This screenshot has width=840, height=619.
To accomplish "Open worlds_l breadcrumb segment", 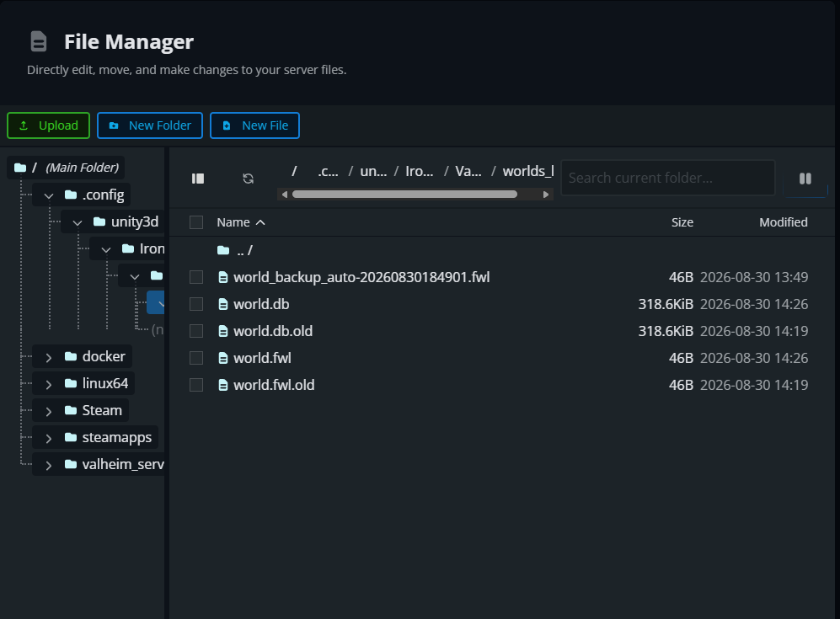I will coord(527,171).
